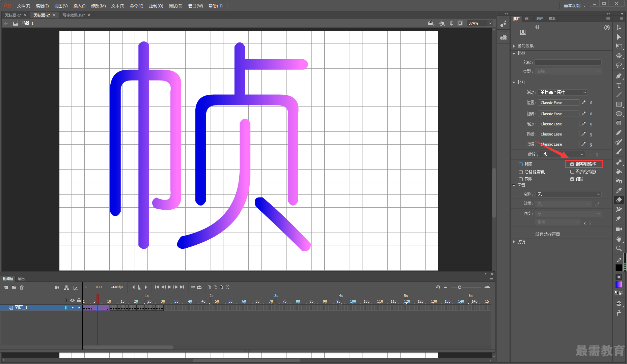Select the Paint Brush tool
The width and height of the screenshot is (627, 364).
619,142
